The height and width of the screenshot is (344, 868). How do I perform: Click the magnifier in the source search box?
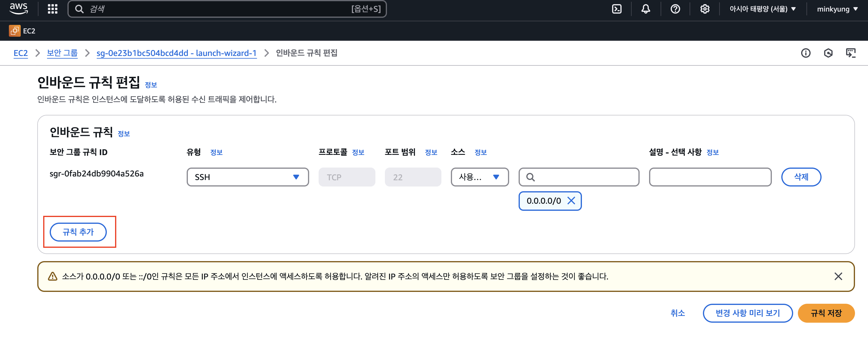click(530, 177)
